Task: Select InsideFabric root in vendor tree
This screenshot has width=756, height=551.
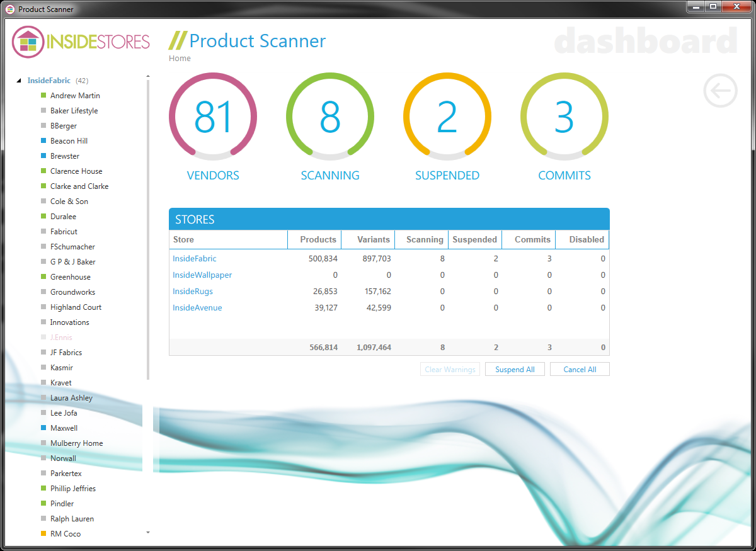Action: (49, 81)
